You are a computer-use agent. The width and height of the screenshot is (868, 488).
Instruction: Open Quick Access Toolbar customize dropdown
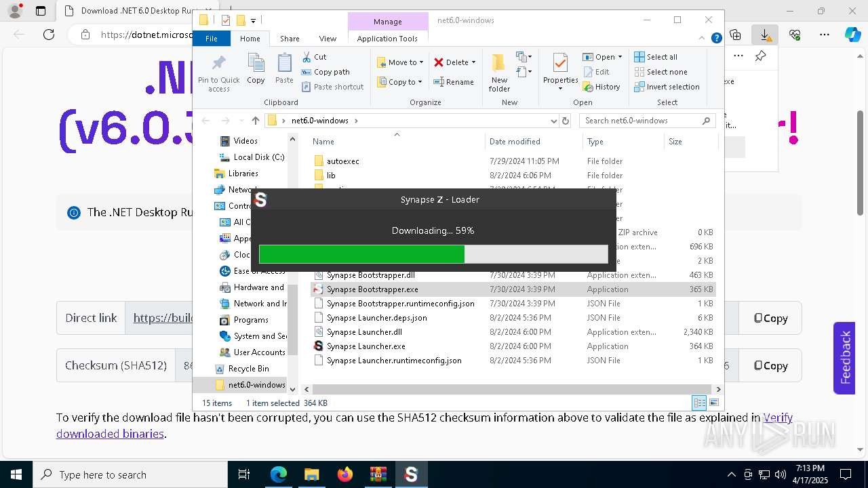253,20
